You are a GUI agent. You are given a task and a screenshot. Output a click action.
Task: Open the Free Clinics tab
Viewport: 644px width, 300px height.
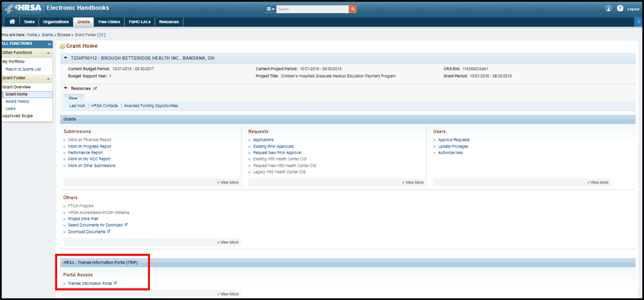tap(109, 22)
